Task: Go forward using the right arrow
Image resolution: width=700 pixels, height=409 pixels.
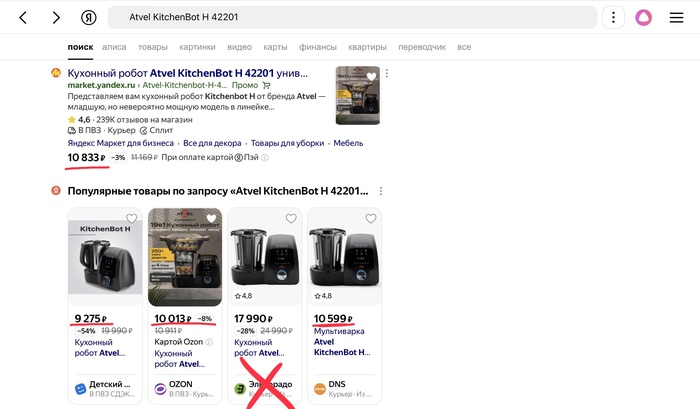Action: tap(56, 18)
